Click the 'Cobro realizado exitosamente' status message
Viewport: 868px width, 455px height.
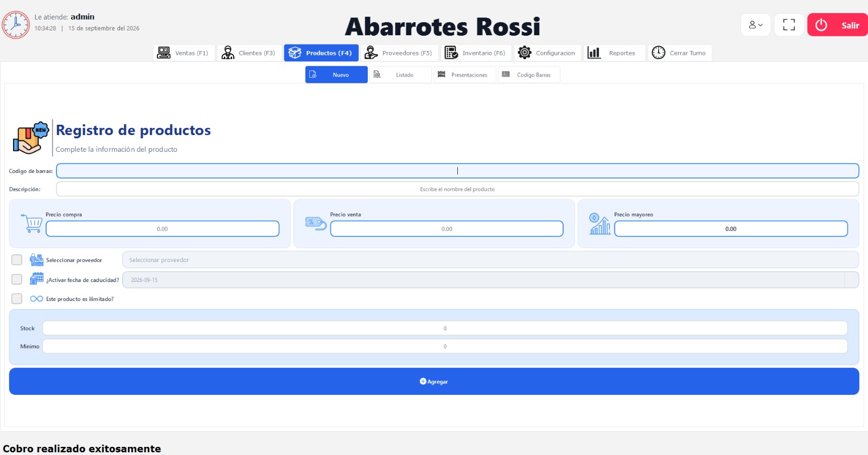pos(82,448)
